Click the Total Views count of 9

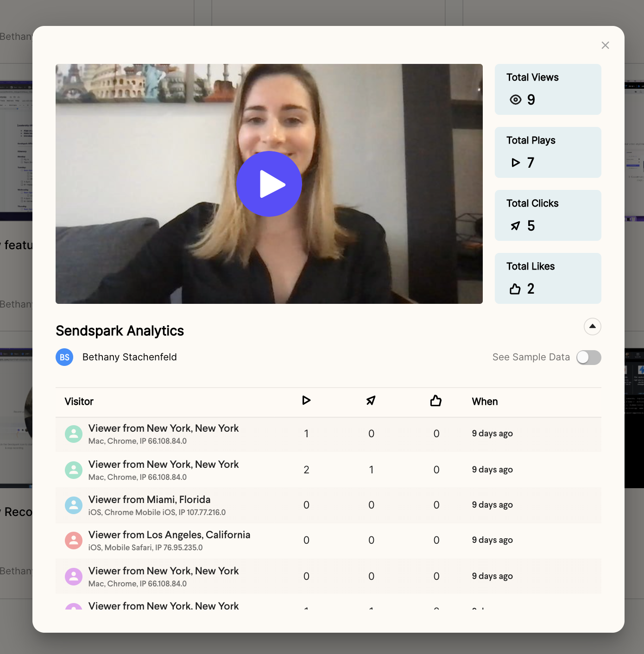[x=531, y=100]
